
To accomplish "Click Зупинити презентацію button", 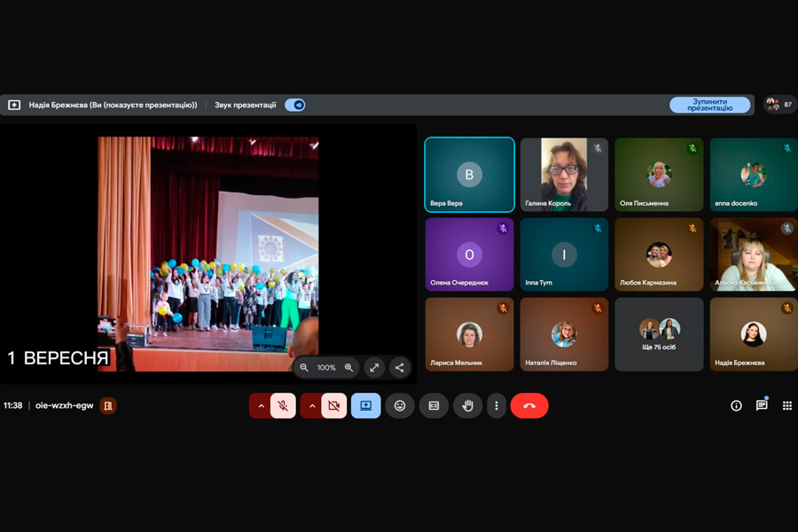I will click(709, 105).
